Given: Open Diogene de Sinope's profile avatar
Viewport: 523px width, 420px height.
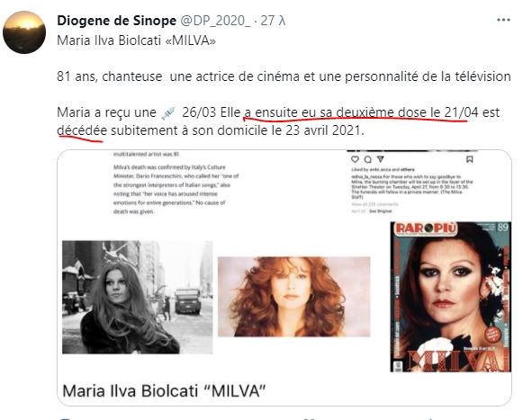Looking at the screenshot, I should (24, 32).
